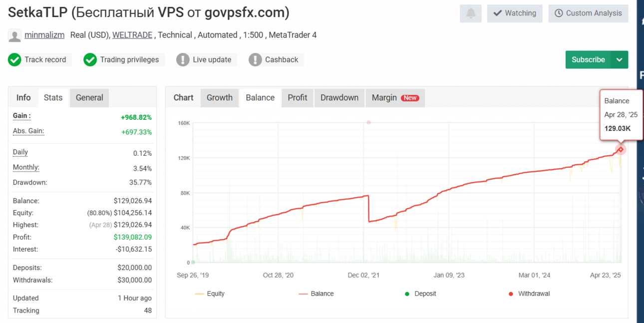Click the Daily label
Image resolution: width=644 pixels, height=323 pixels.
coord(20,152)
